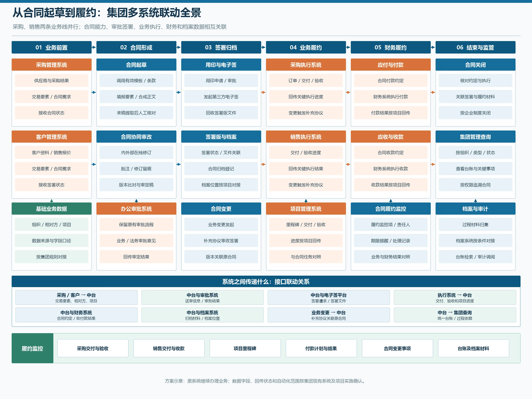Click the 客户管理系统 card title

(52, 137)
